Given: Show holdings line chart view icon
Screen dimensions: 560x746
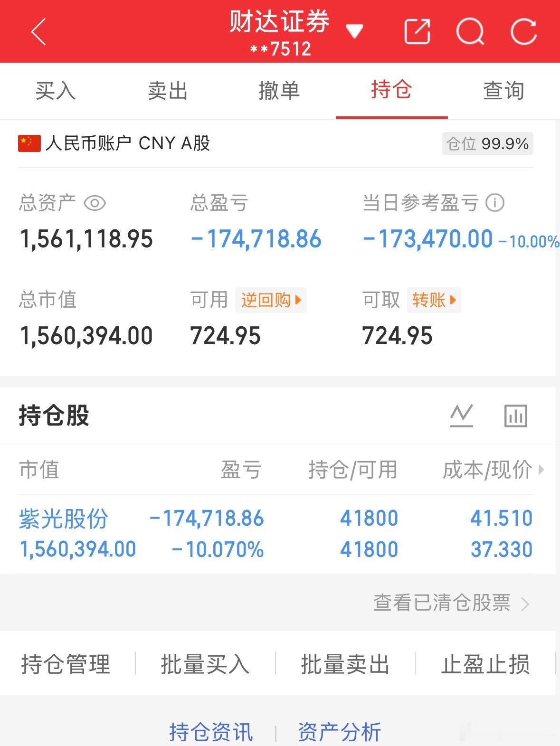Looking at the screenshot, I should tap(462, 415).
